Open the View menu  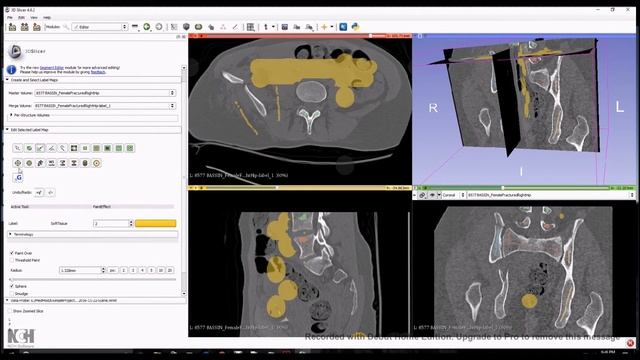point(34,18)
